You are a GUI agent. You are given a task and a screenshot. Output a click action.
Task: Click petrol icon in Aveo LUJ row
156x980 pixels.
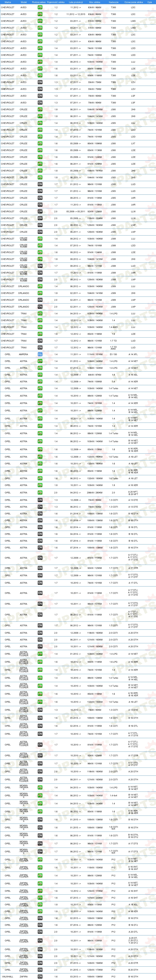[40, 62]
